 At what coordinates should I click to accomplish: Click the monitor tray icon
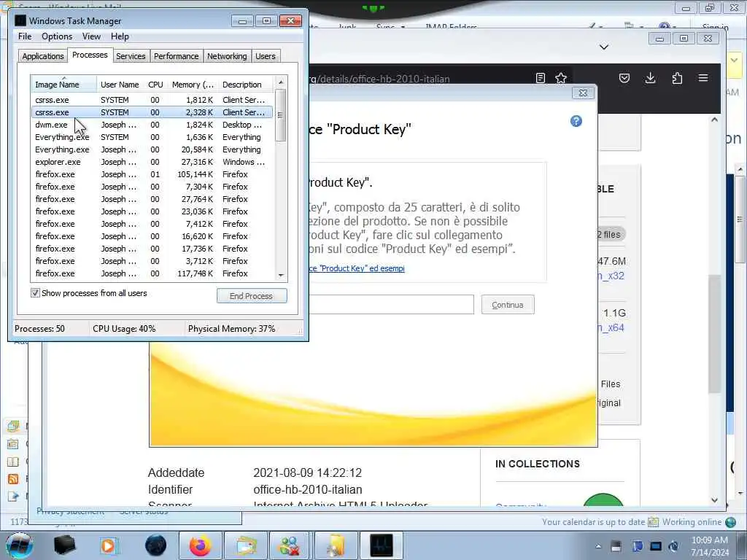click(x=656, y=546)
